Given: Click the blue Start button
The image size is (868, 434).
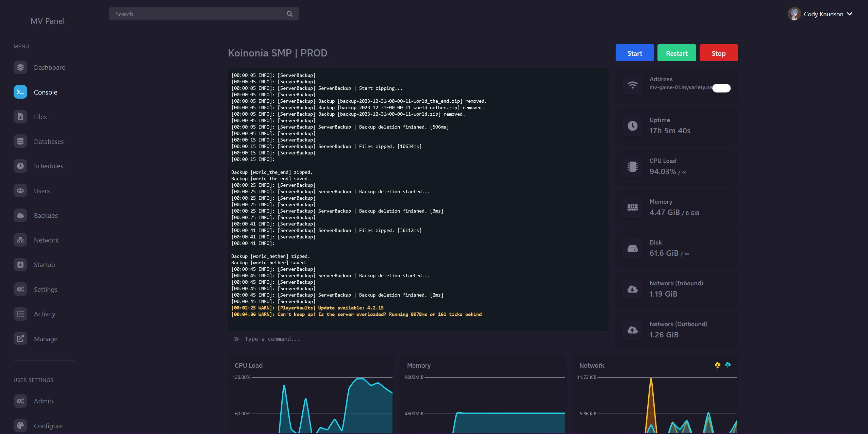Looking at the screenshot, I should pos(635,53).
